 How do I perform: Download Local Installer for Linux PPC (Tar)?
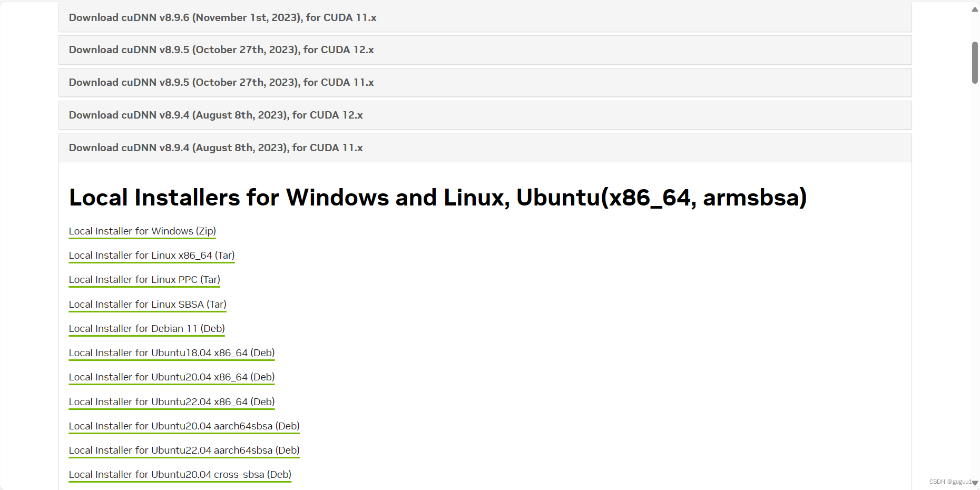tap(144, 279)
